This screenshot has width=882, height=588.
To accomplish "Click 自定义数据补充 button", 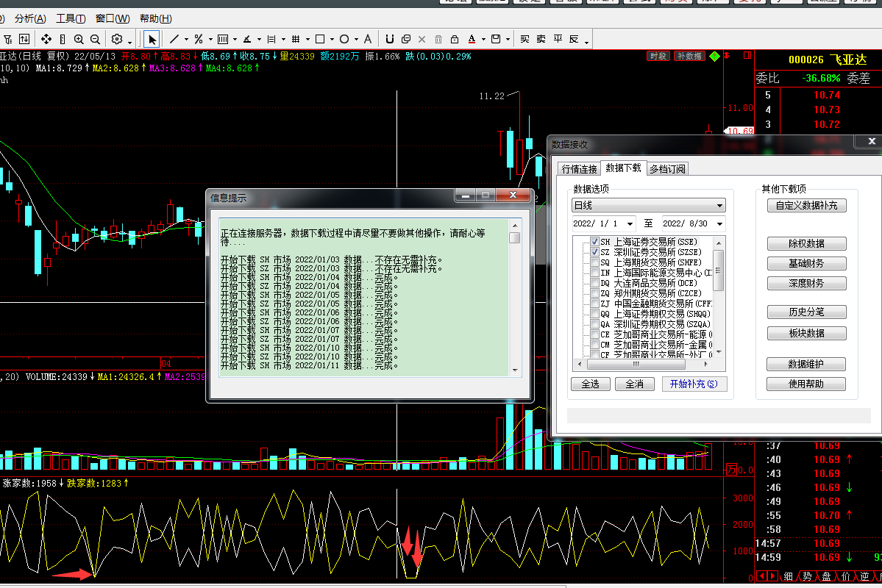I will [807, 205].
